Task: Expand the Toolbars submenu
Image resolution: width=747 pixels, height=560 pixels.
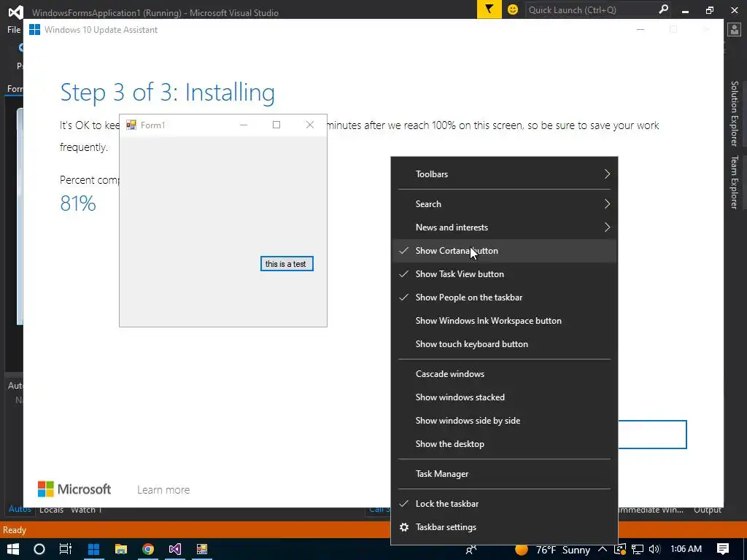Action: 504,174
